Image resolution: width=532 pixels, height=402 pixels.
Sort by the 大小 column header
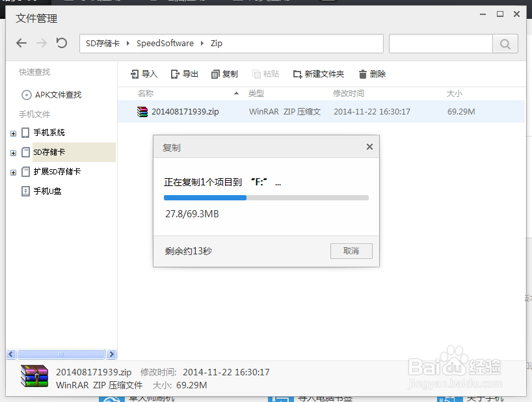click(x=455, y=93)
